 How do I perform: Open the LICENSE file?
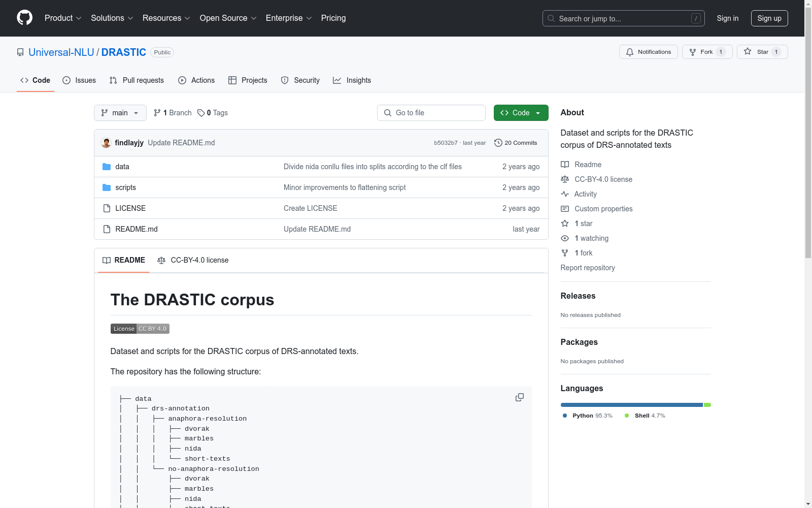pos(130,208)
